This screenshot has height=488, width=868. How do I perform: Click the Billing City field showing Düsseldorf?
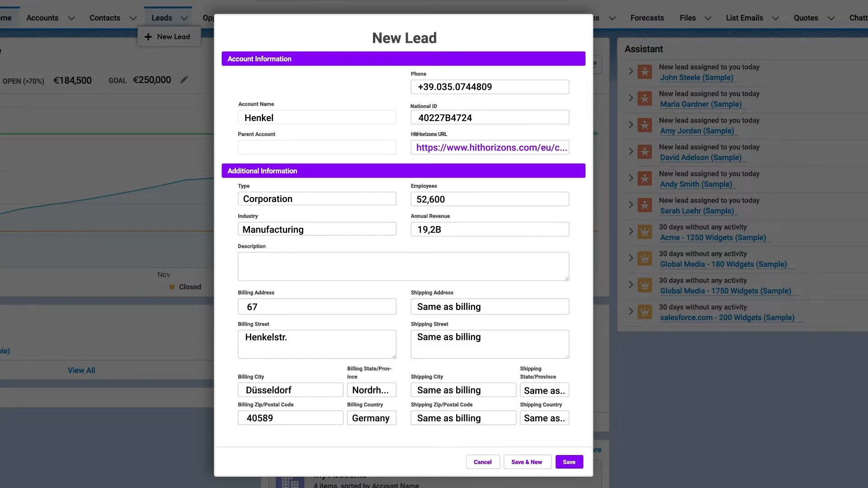[290, 390]
